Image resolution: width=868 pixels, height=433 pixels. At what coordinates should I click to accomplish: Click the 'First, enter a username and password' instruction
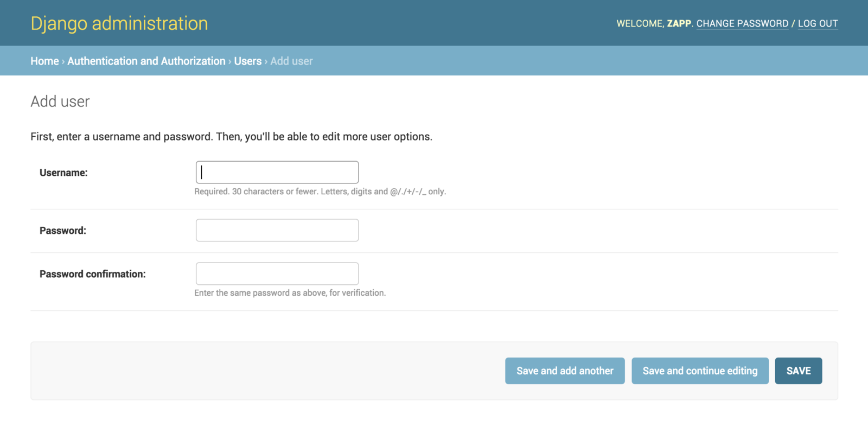click(x=232, y=137)
